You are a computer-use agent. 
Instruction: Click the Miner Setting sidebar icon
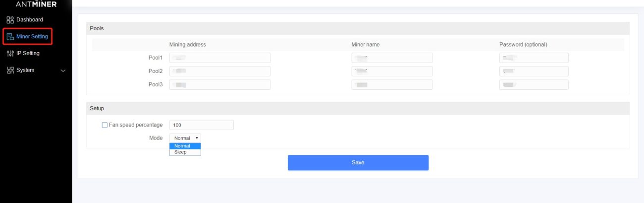pyautogui.click(x=10, y=36)
